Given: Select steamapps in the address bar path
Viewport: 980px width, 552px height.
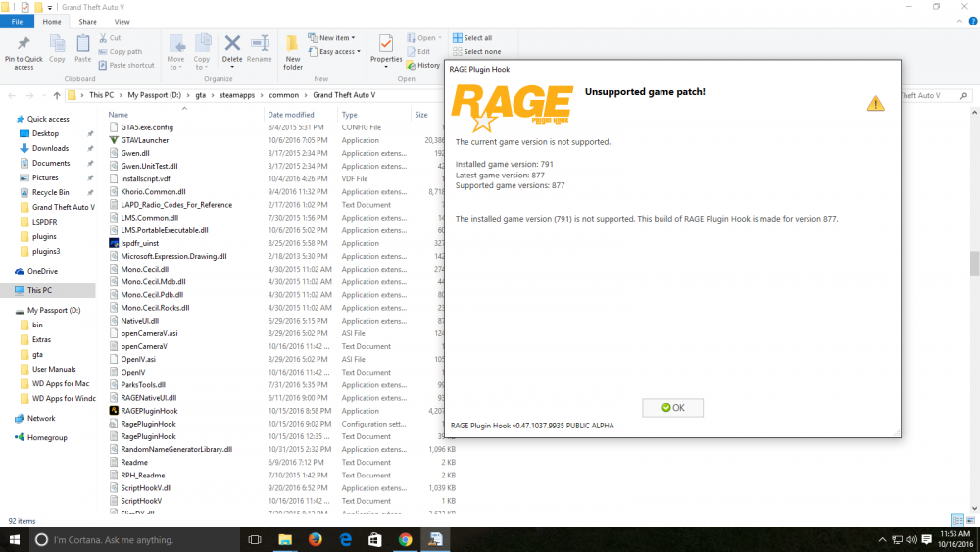Looking at the screenshot, I should (x=237, y=95).
